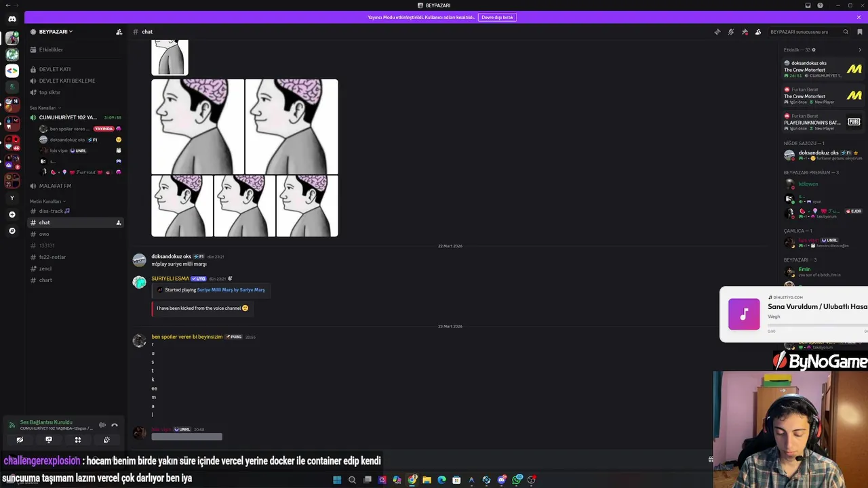Dismiss the purple streamer mode banner
The width and height of the screenshot is (868, 488).
859,17
